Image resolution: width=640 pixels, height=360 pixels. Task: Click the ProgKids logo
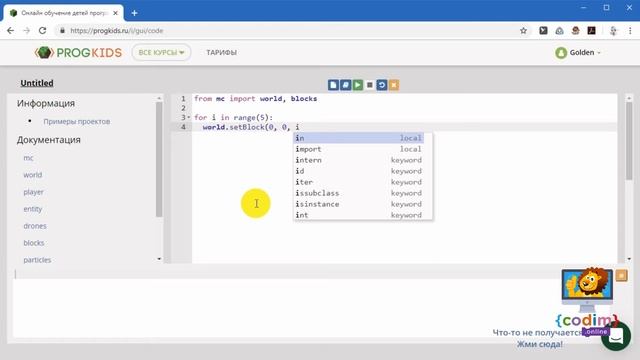tap(78, 53)
